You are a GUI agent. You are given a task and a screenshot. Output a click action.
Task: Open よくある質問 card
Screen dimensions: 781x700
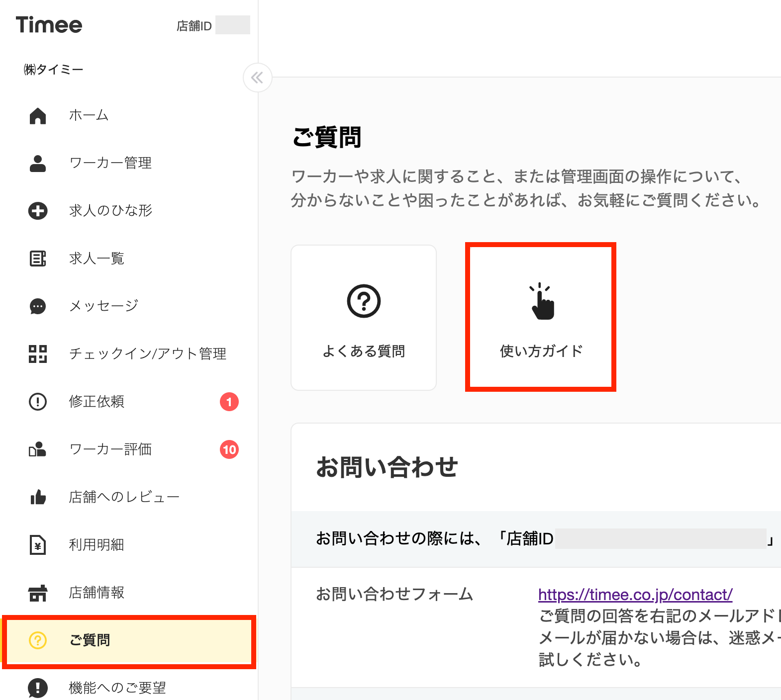click(364, 318)
